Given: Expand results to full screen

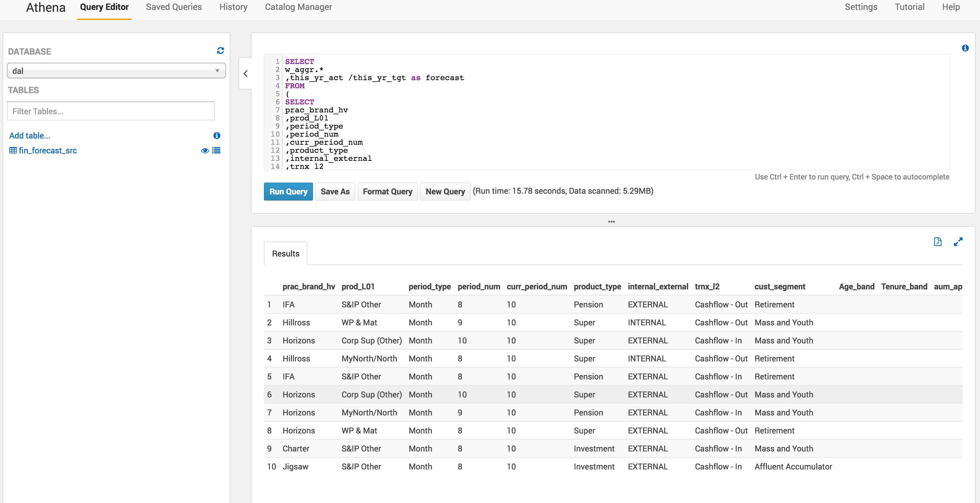Looking at the screenshot, I should click(958, 242).
